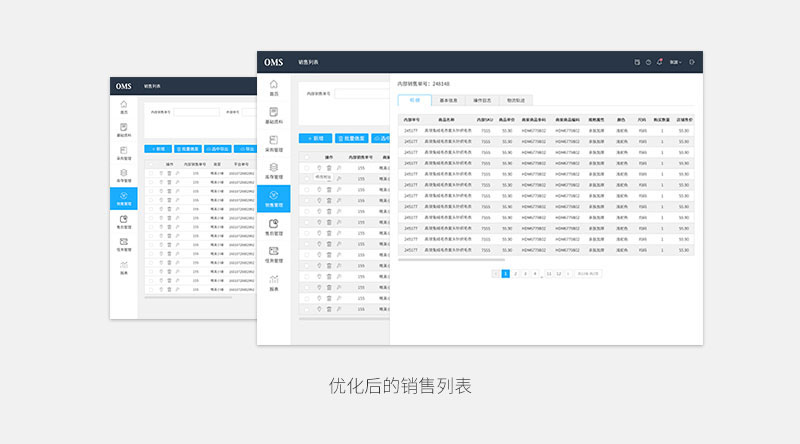Click the second blue batch button, back window
Viewport: 800px width, 444px height.
coord(188,149)
